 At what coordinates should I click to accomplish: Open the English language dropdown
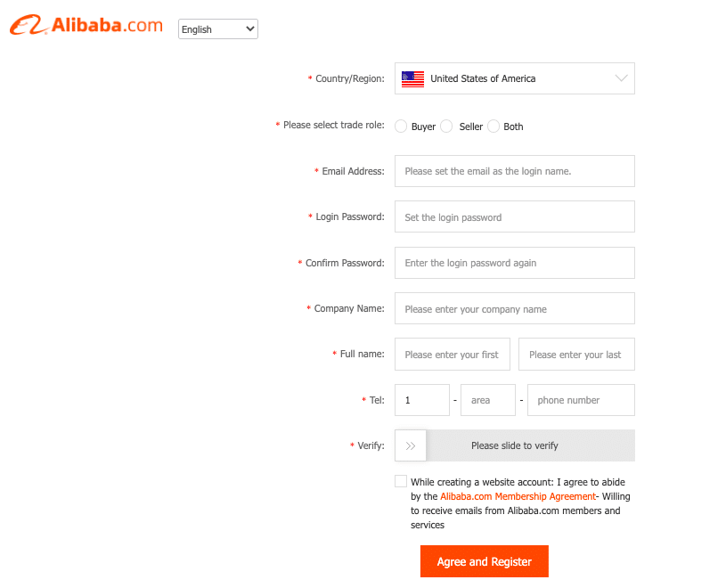[x=218, y=29]
